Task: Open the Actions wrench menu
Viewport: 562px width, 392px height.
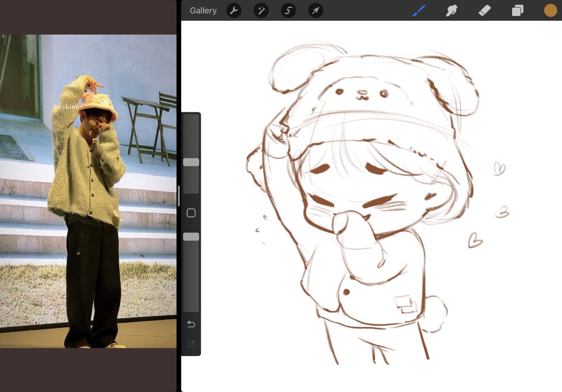Action: [234, 10]
